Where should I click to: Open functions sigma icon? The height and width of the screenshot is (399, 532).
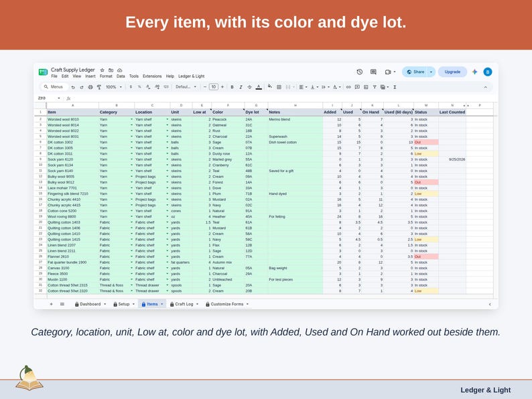pos(395,87)
